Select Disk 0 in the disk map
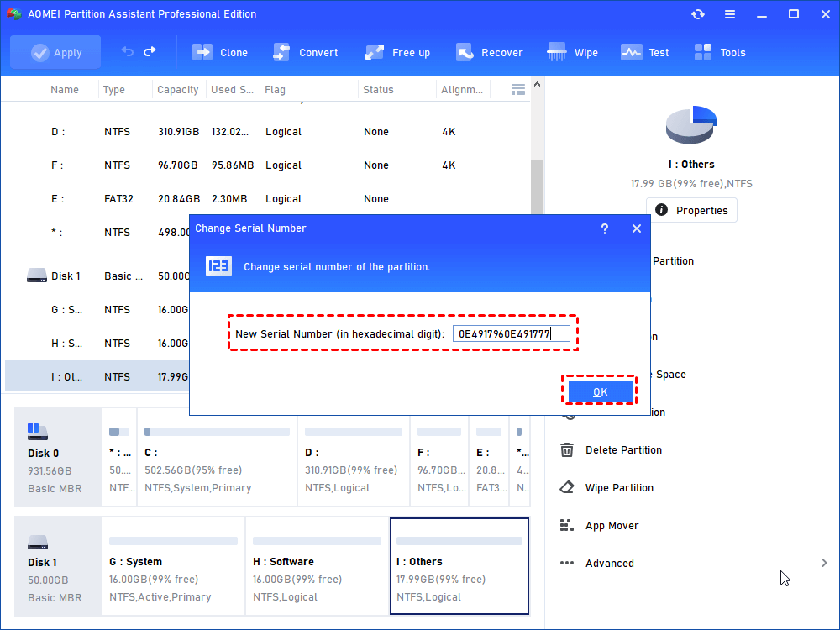Viewport: 840px width, 630px height. pos(58,457)
